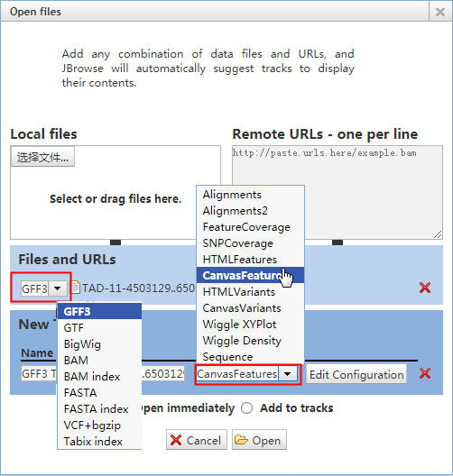
Task: Click the Open button with folder icon
Action: pos(259,440)
